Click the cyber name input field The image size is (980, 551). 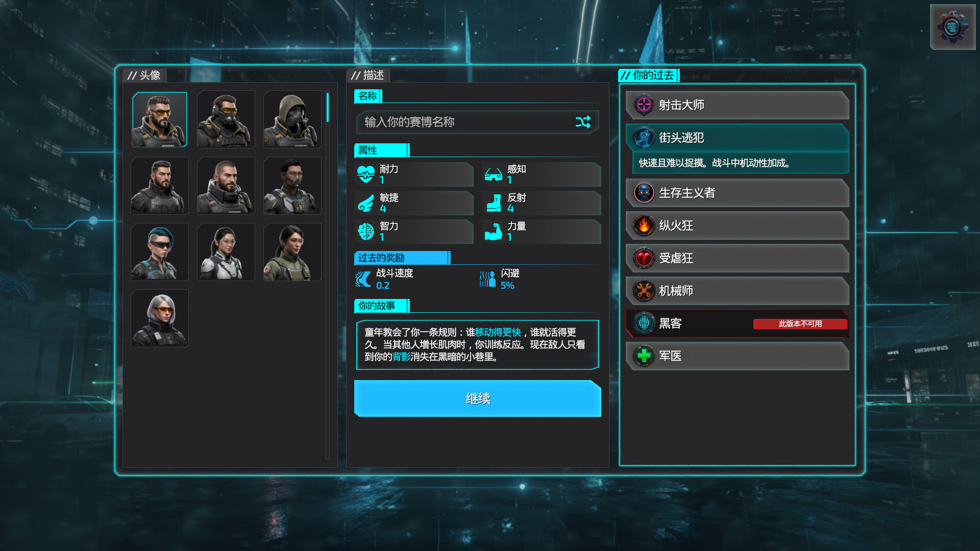pyautogui.click(x=477, y=122)
